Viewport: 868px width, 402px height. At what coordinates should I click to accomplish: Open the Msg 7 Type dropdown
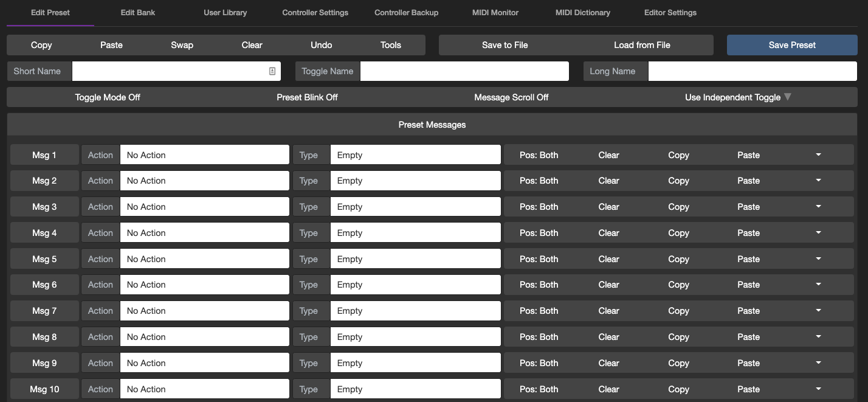[415, 311]
